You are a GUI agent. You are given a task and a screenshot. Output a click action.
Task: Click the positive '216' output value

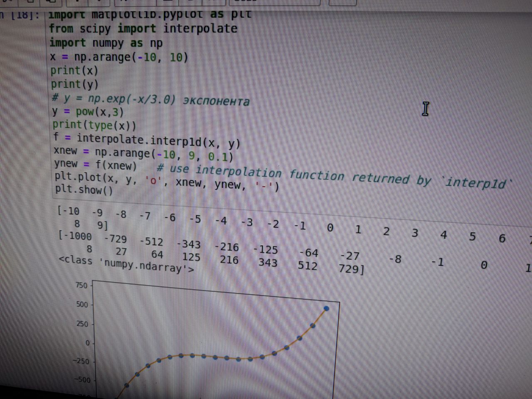(x=229, y=260)
